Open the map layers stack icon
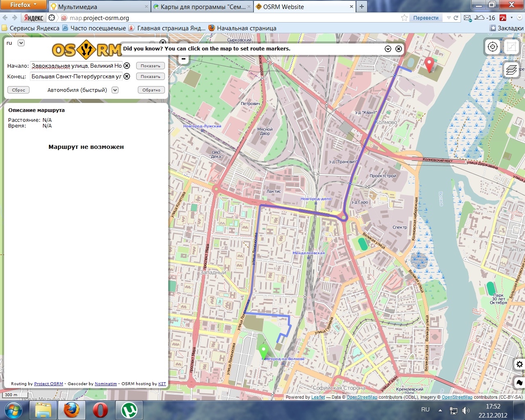The height and width of the screenshot is (420, 525). pos(511,70)
